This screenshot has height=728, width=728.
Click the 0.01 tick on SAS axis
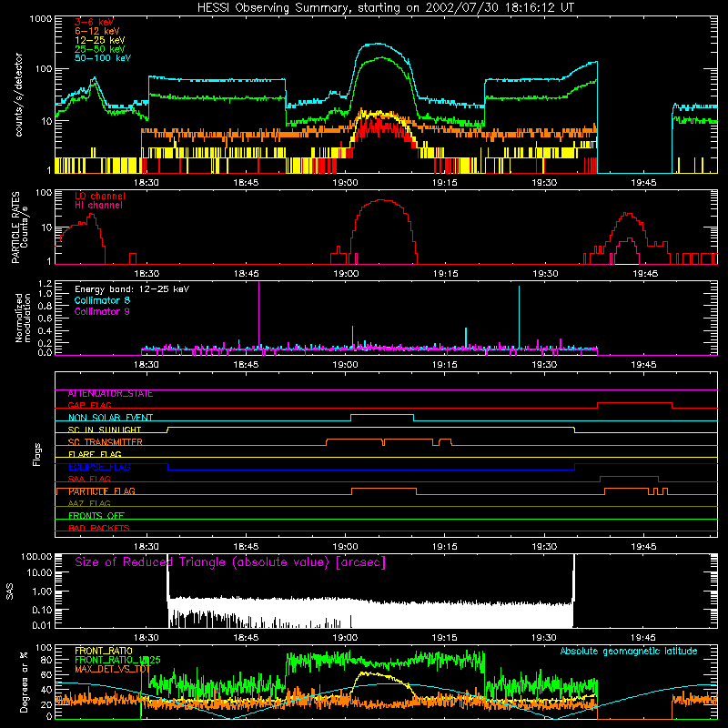pyautogui.click(x=42, y=625)
